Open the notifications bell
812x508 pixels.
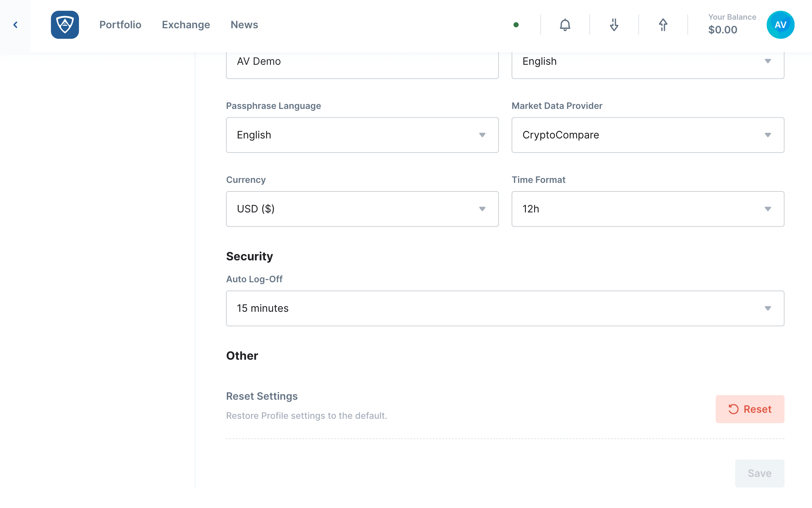[x=565, y=25]
